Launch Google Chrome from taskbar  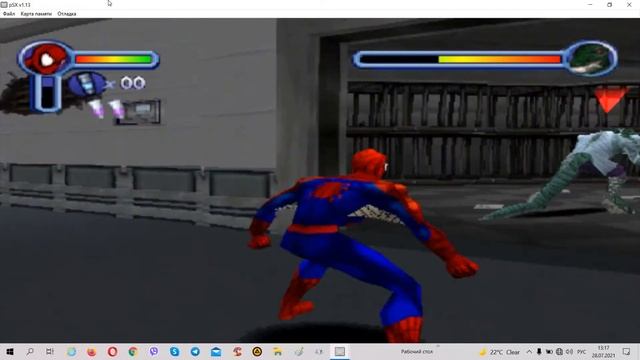pos(133,351)
